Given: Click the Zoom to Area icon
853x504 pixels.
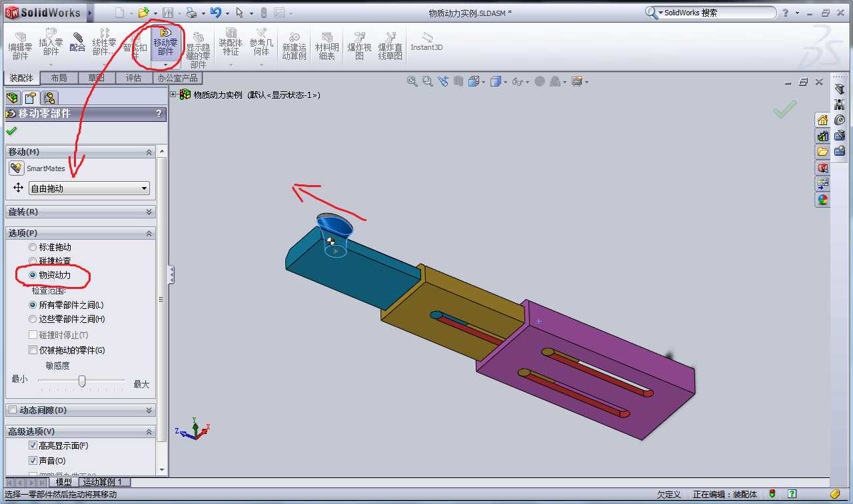Looking at the screenshot, I should [428, 81].
